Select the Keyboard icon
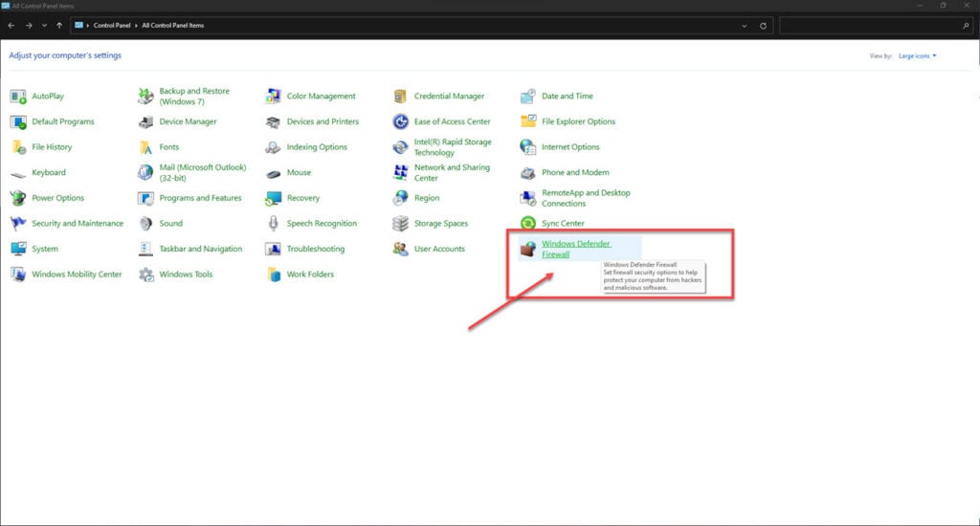 [18, 173]
